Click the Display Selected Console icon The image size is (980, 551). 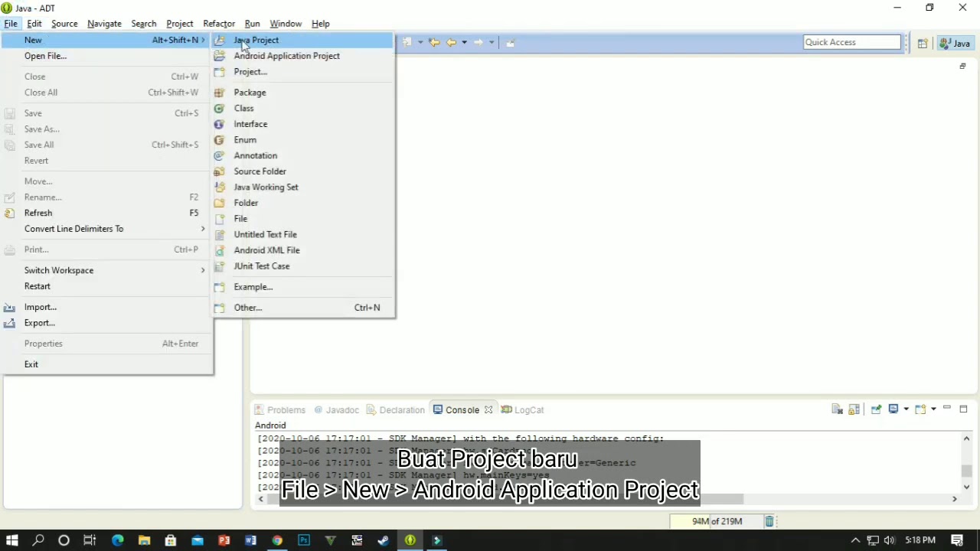click(893, 409)
